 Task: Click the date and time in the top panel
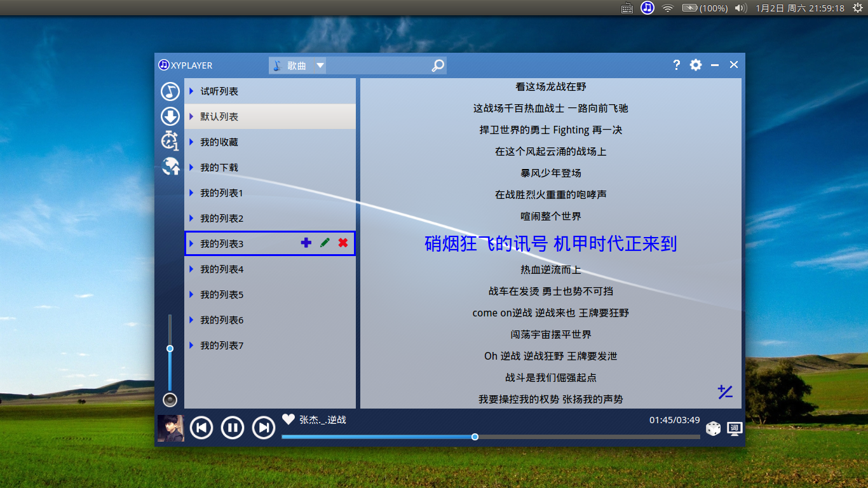tap(800, 8)
